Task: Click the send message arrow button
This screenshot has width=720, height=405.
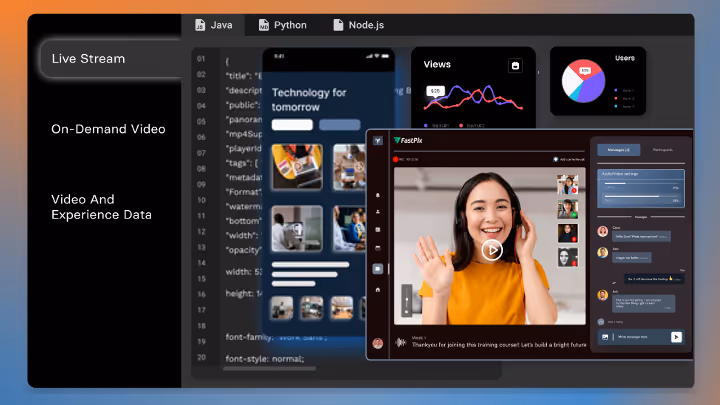Action: click(x=676, y=337)
